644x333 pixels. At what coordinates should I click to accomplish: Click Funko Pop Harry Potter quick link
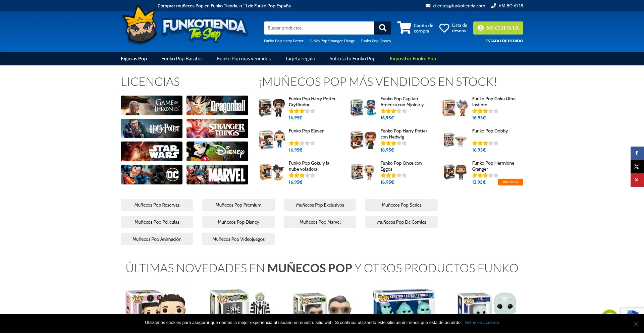click(284, 41)
